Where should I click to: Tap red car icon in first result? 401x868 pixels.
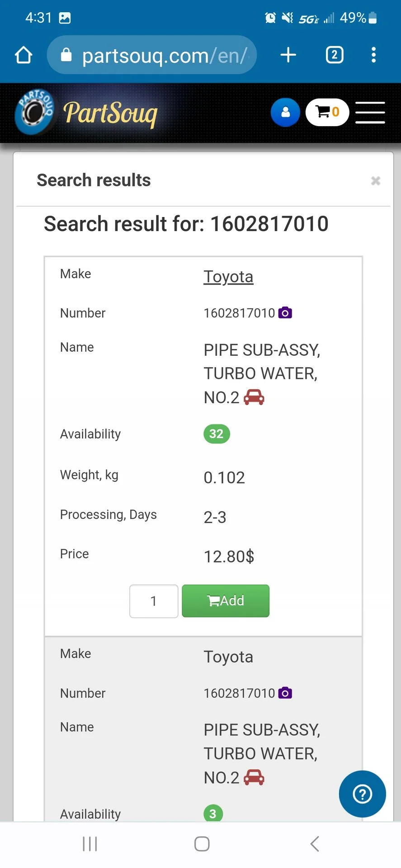click(x=254, y=397)
